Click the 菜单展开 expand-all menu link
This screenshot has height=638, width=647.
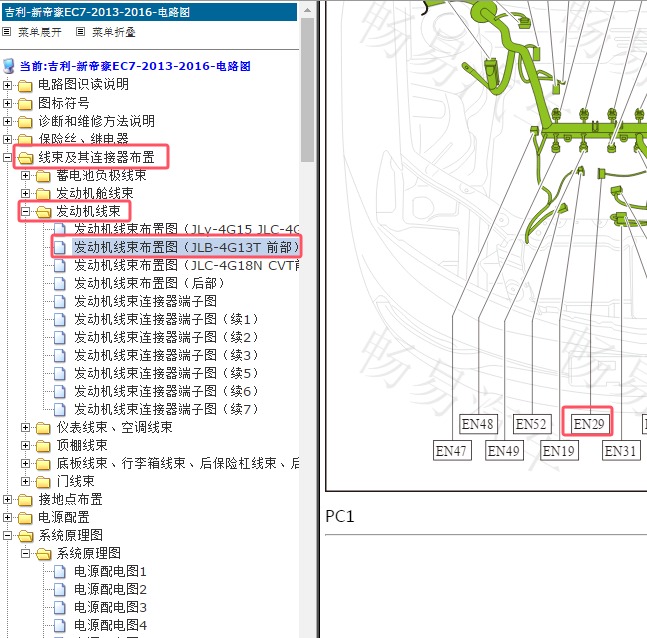coord(40,32)
